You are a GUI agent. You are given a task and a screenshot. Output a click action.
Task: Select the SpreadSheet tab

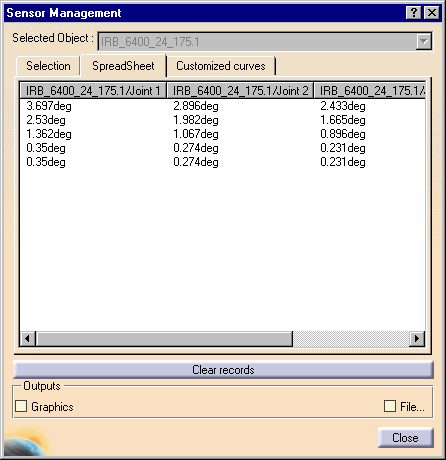pyautogui.click(x=123, y=65)
